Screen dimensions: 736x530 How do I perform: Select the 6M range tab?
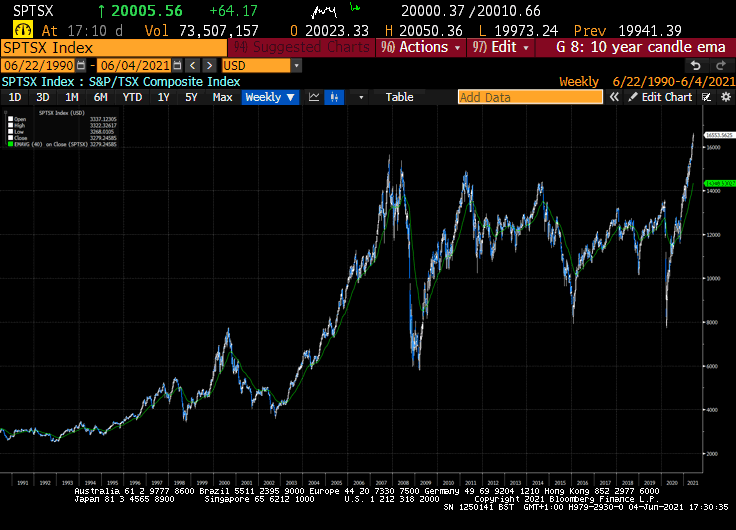click(x=100, y=97)
